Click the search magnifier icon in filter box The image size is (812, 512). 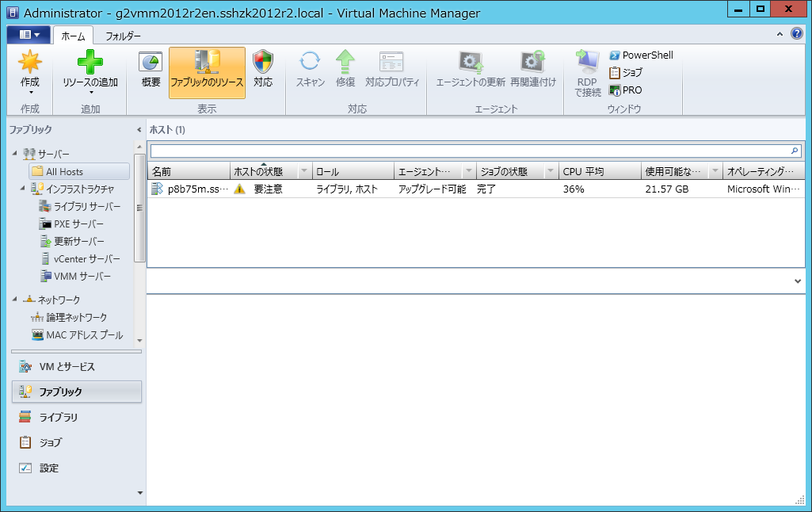point(795,151)
